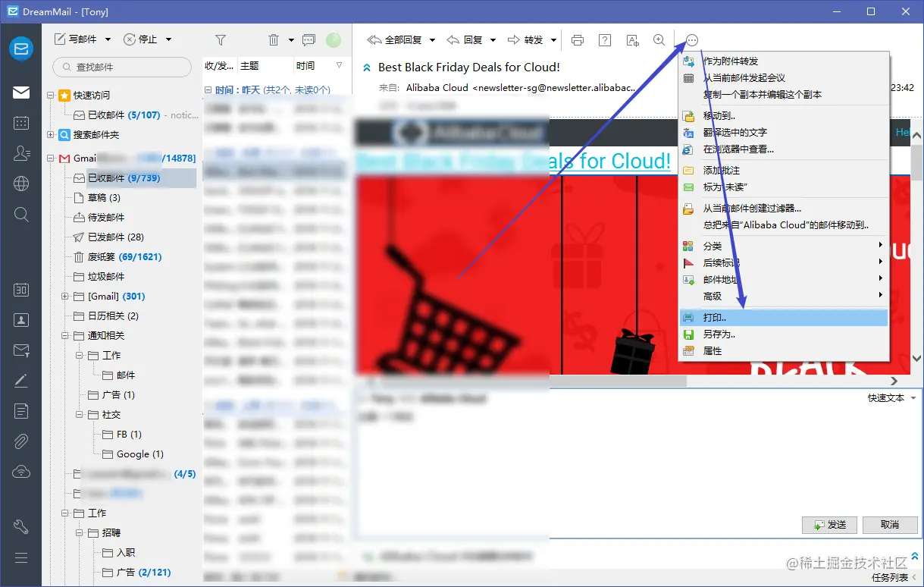Click the funnel filter icon
The image size is (924, 587).
[x=221, y=40]
